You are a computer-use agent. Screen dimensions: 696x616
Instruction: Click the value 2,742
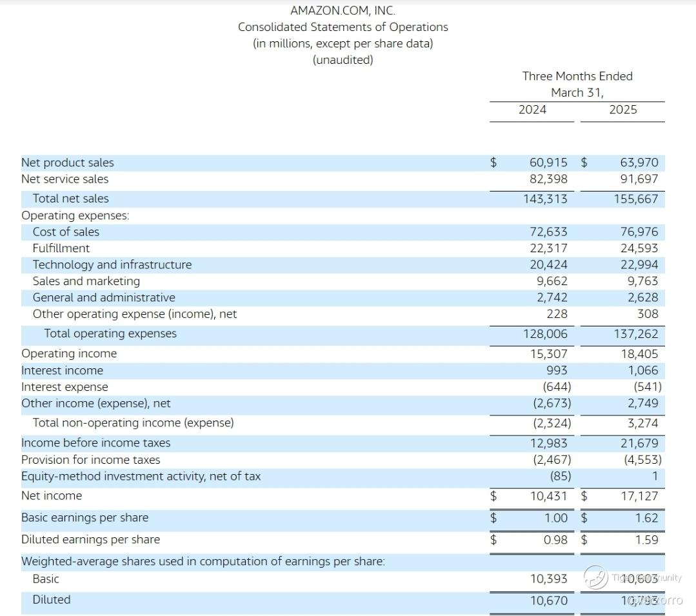point(552,297)
